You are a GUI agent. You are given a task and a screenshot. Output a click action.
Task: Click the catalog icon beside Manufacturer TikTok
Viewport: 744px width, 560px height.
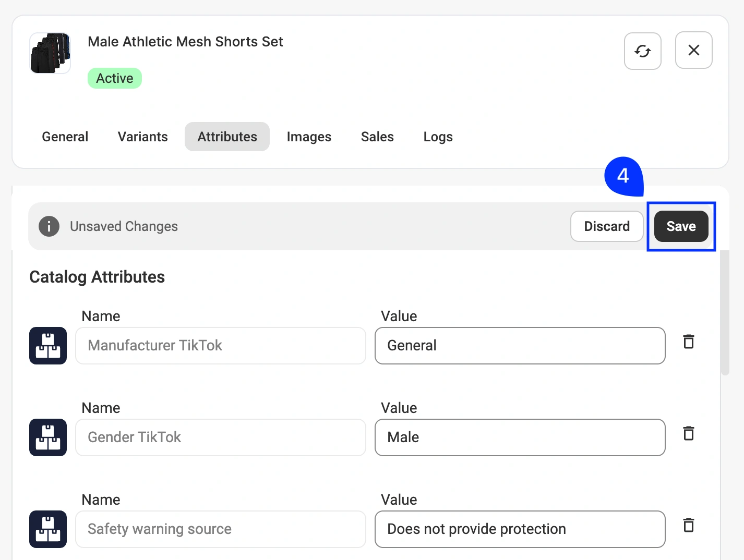click(48, 346)
